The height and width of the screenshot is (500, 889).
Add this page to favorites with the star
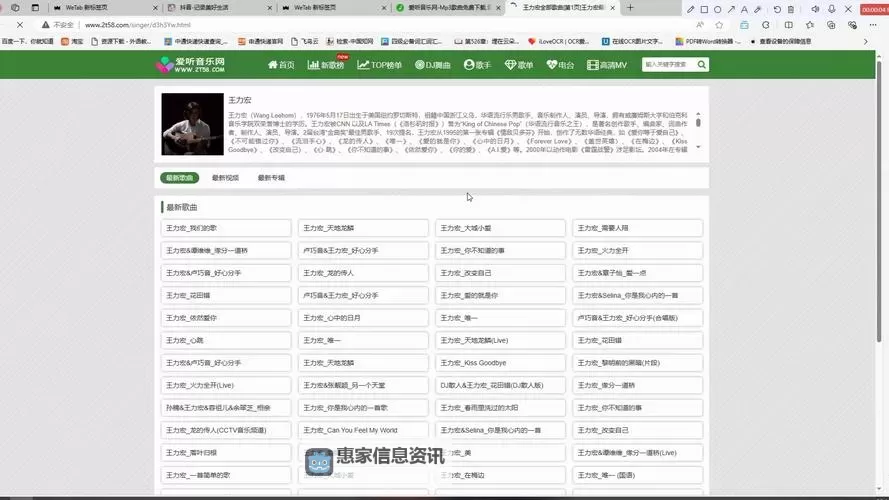pos(719,25)
